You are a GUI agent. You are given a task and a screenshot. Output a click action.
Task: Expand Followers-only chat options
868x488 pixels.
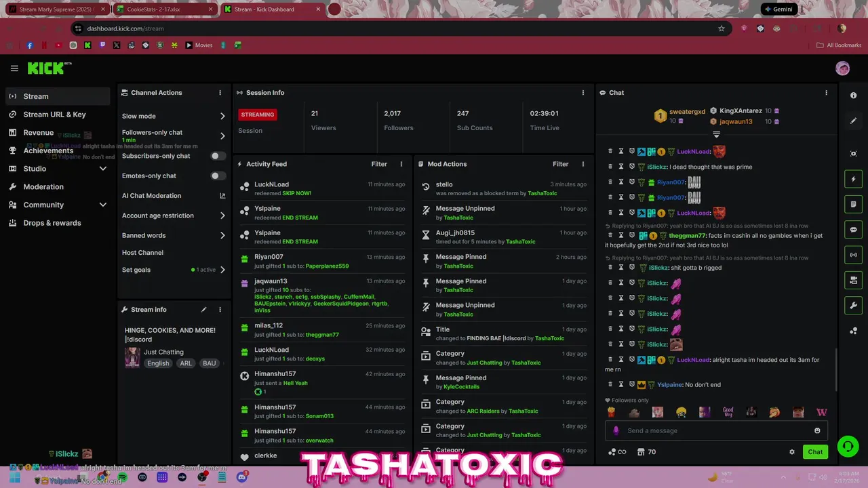[x=222, y=136]
